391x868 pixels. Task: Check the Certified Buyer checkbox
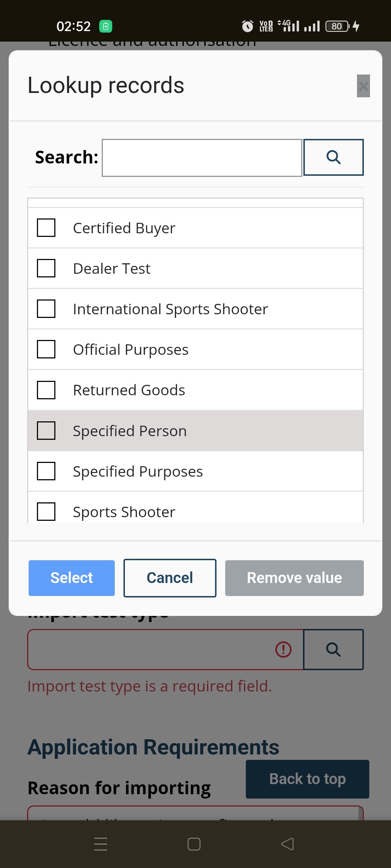(46, 228)
